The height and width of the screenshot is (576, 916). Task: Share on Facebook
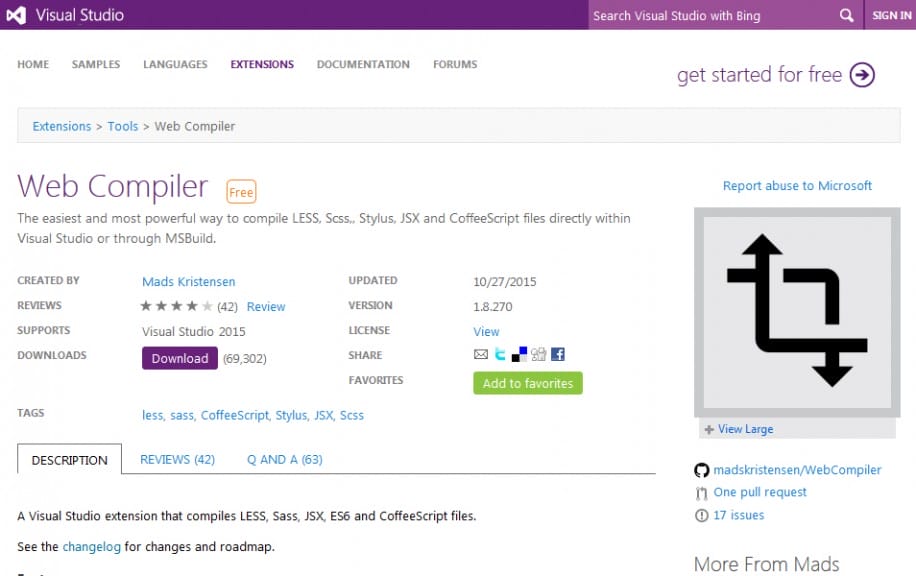point(558,354)
